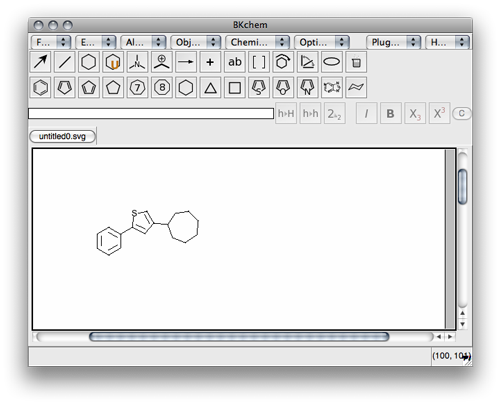Select the arrow edit tool
Viewport: 500px width, 404px height.
click(40, 62)
